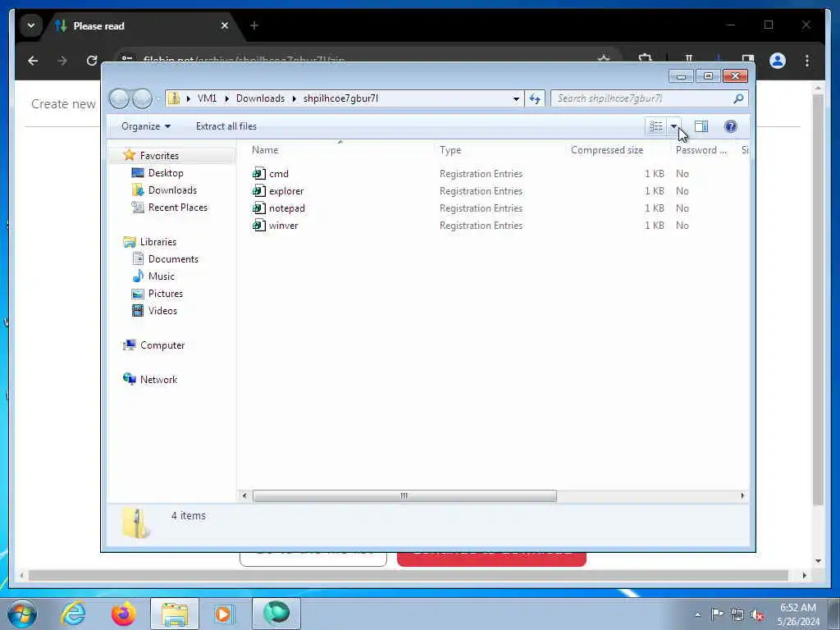Screen dimensions: 840x630
Task: Launch Internet Explorer from taskbar
Action: coord(73,614)
